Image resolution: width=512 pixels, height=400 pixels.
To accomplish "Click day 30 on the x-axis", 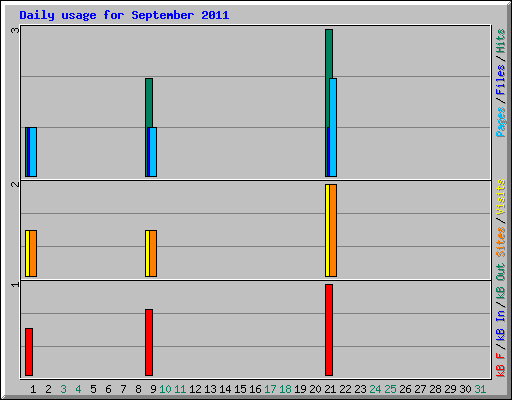I will point(465,389).
